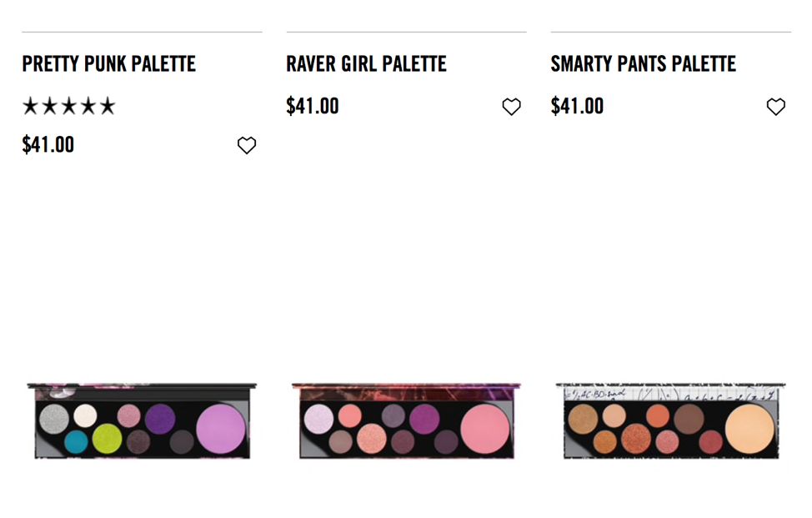Select the Raver Girl Palette product image
This screenshot has height=518, width=812.
(406, 421)
